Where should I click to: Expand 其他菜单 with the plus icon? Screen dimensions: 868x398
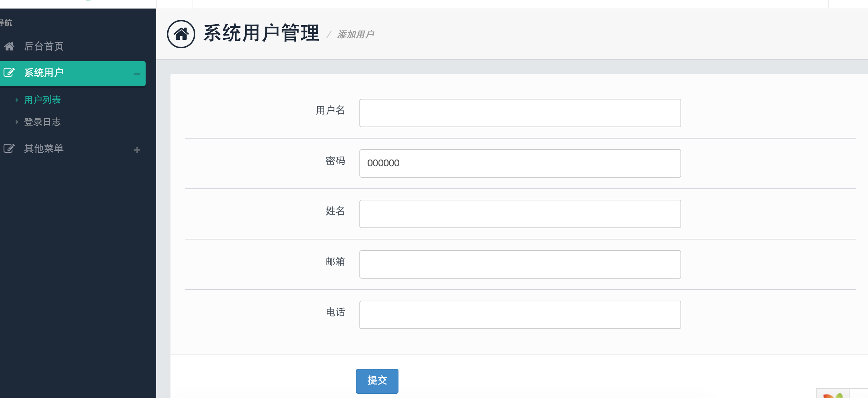click(137, 150)
